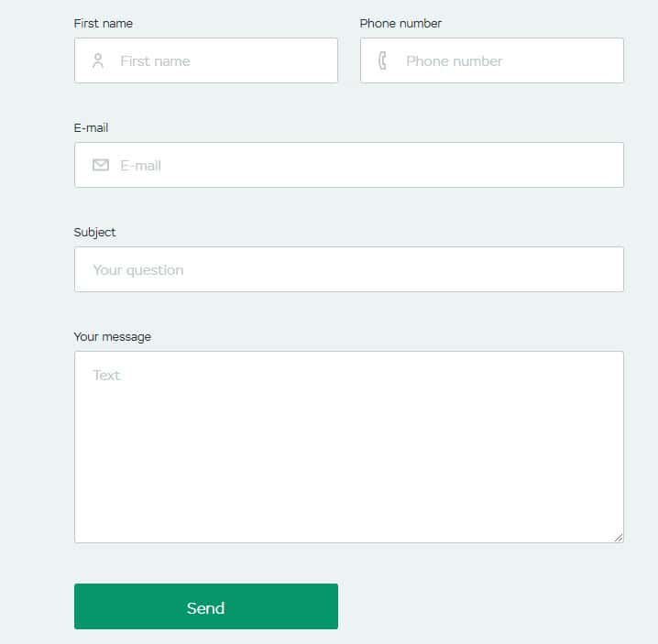
Task: Click the "Subject" field label
Action: pos(94,232)
